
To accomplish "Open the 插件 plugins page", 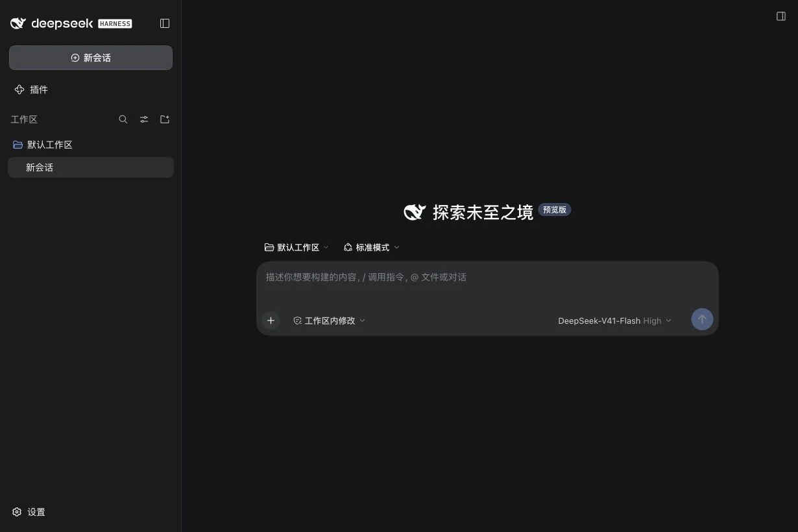I will [x=31, y=90].
